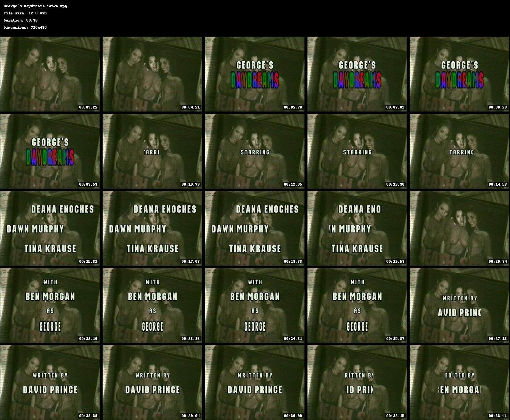Pick the David Prince frame at 00:29.64

click(152, 383)
